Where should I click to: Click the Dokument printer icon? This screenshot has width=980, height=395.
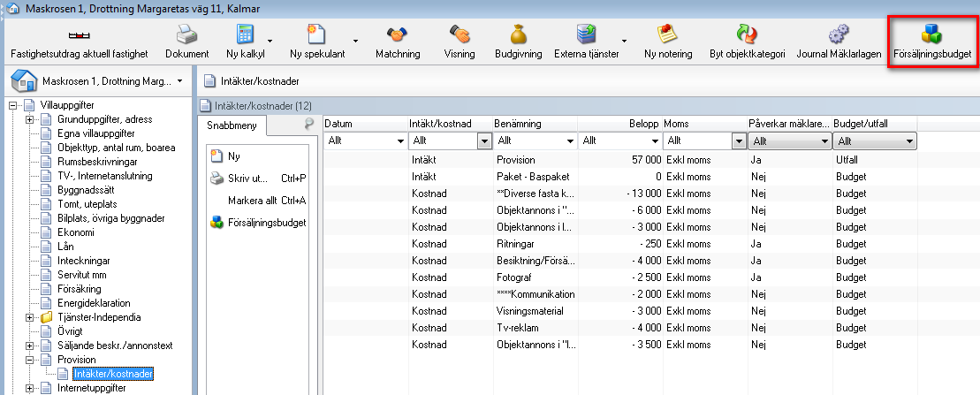click(186, 34)
